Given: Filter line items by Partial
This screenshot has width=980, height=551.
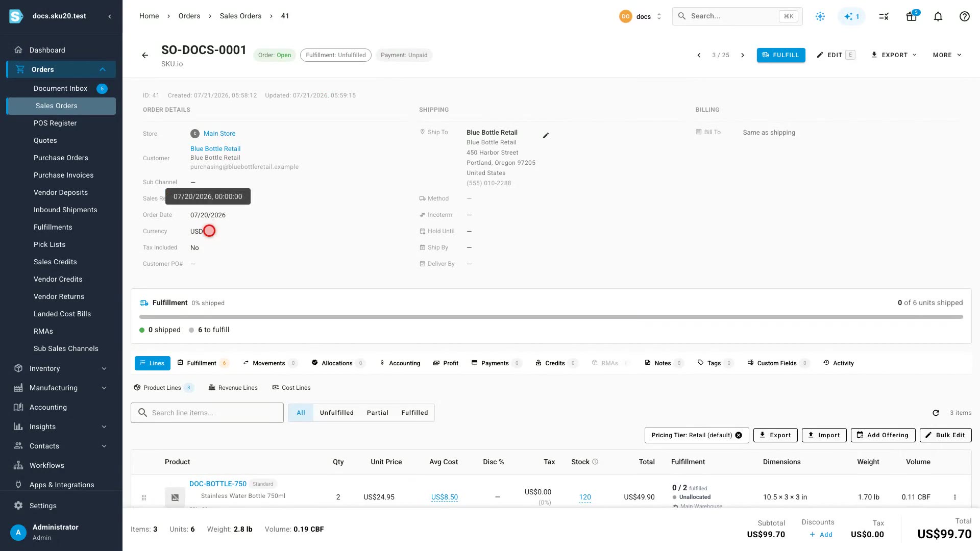Looking at the screenshot, I should pos(377,413).
